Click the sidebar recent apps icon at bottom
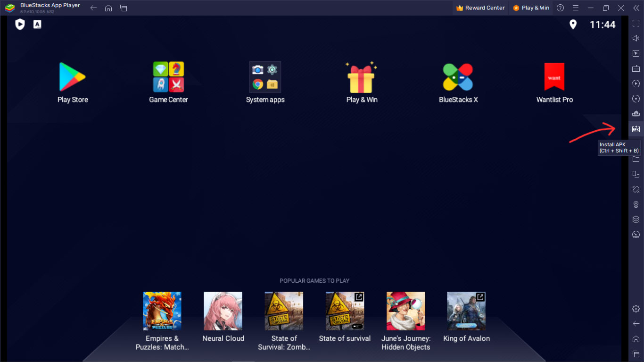 coord(636,354)
